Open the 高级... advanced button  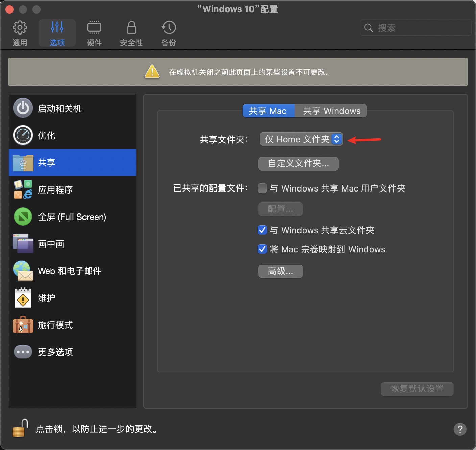pos(280,271)
